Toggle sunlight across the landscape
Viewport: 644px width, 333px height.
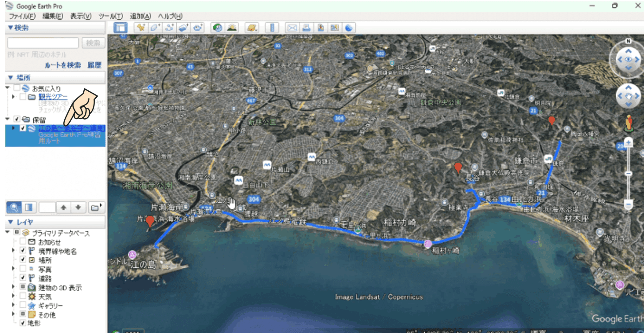(232, 28)
